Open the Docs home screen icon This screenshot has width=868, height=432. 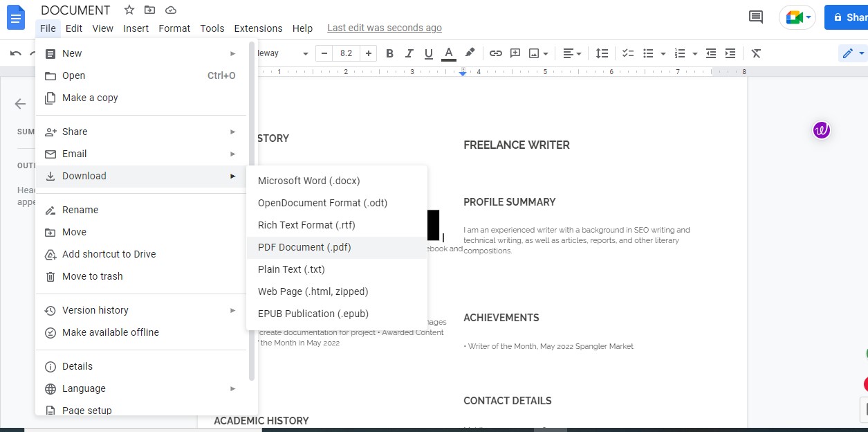click(x=15, y=17)
